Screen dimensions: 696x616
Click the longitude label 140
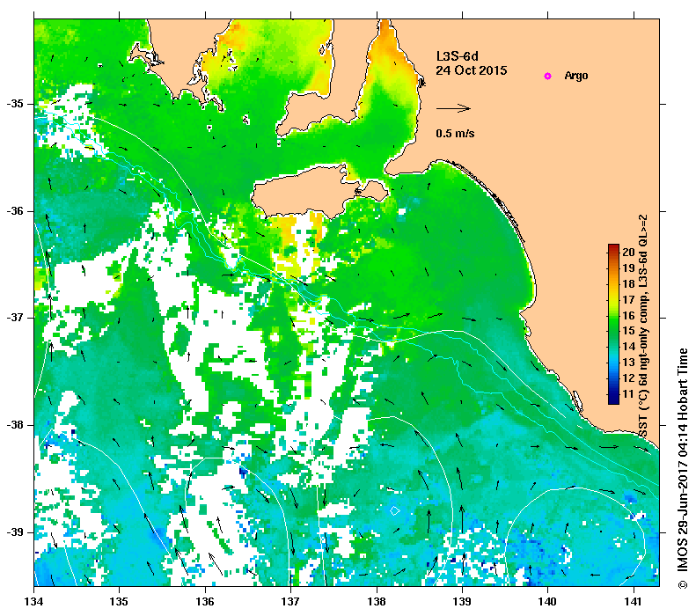(x=547, y=601)
